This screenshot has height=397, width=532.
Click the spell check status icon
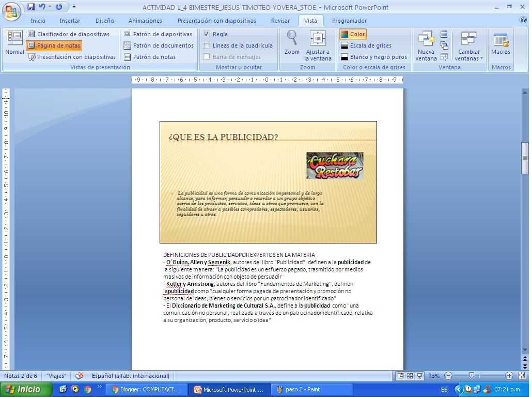(79, 376)
